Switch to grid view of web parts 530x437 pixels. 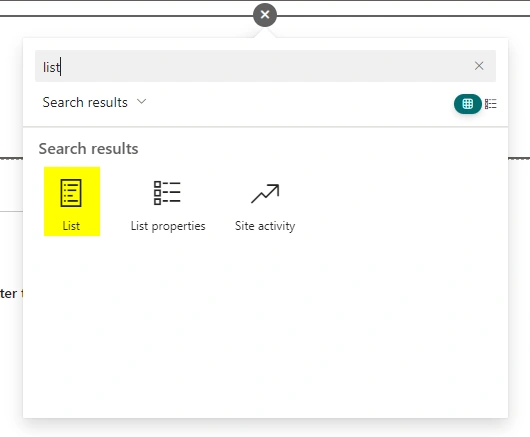(468, 104)
